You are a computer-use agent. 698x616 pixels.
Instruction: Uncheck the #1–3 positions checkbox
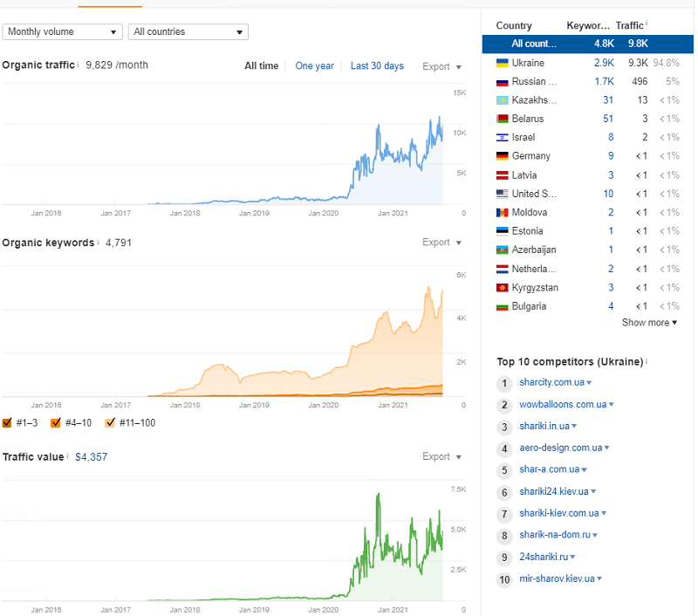click(8, 423)
